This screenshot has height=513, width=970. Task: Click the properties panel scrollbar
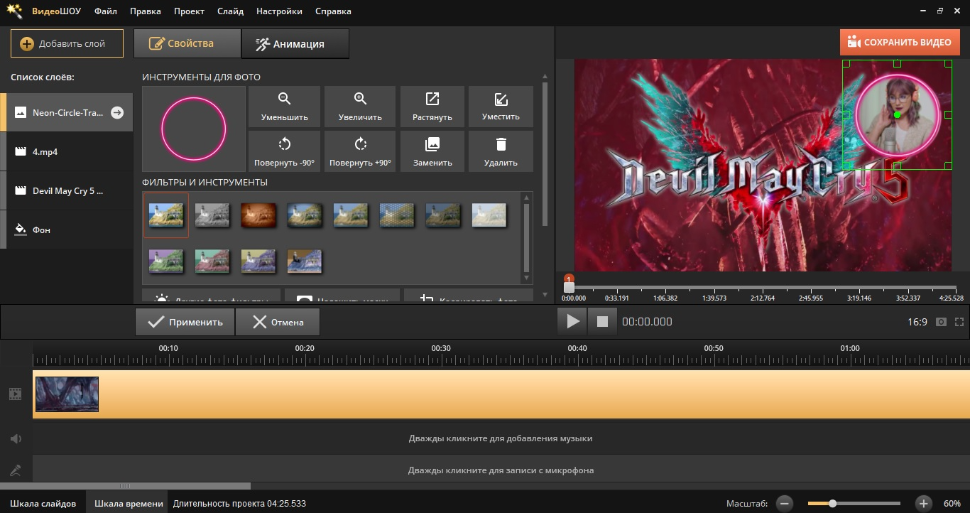pyautogui.click(x=544, y=152)
